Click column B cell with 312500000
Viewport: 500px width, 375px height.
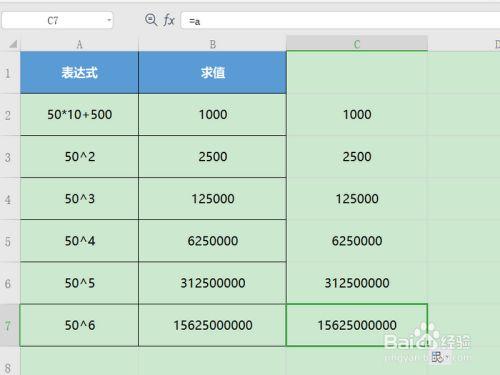point(212,283)
